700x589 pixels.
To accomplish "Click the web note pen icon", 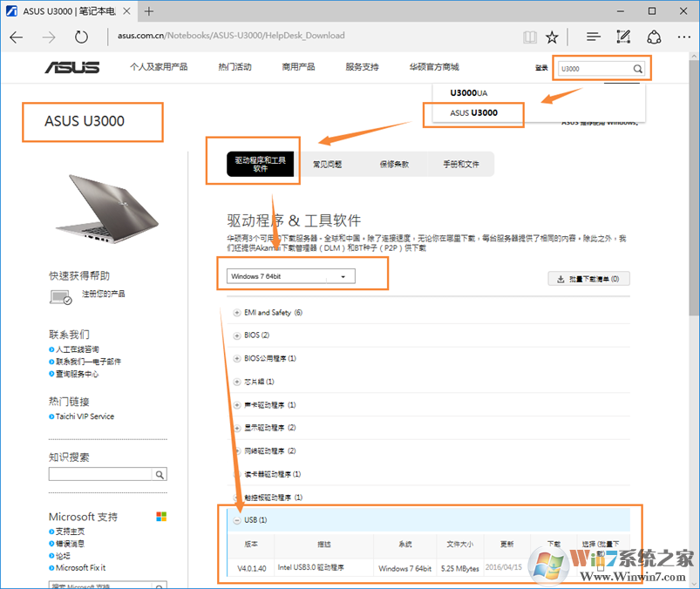I will point(623,37).
